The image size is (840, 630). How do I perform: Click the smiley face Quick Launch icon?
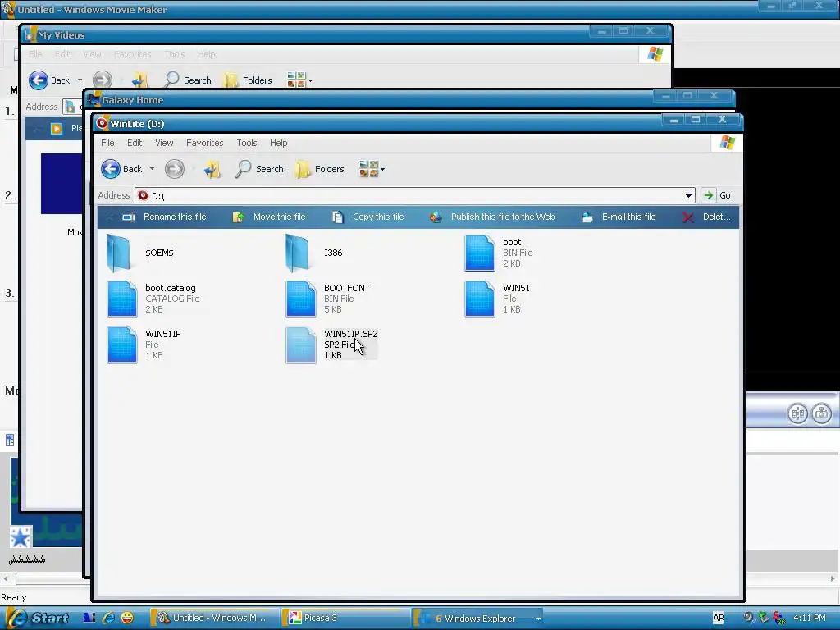[x=127, y=619]
